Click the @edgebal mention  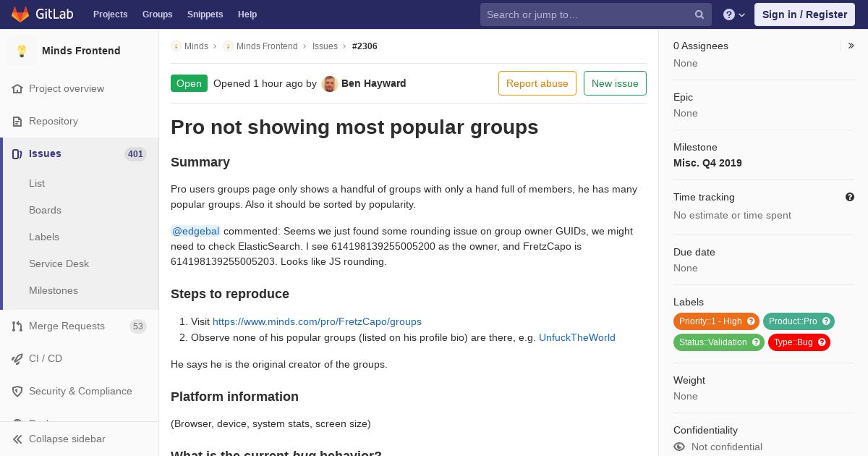[195, 231]
